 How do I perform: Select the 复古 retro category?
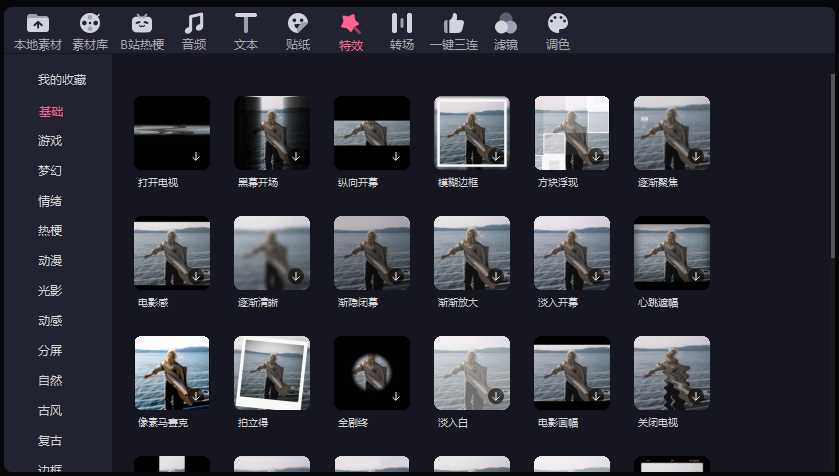point(50,441)
